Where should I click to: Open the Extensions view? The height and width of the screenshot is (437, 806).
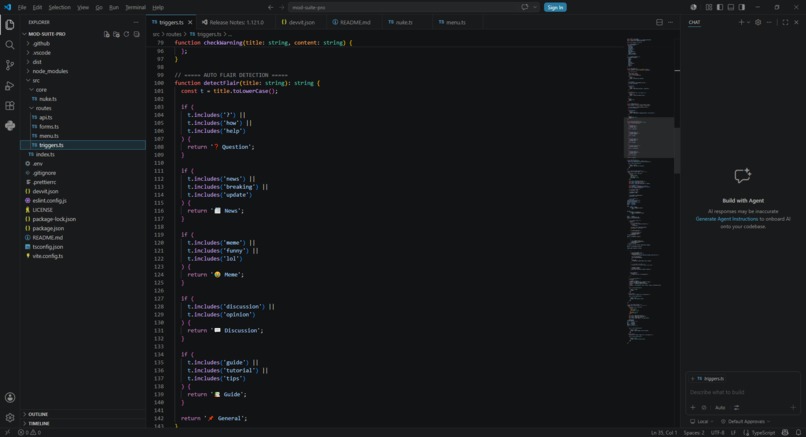click(x=10, y=106)
